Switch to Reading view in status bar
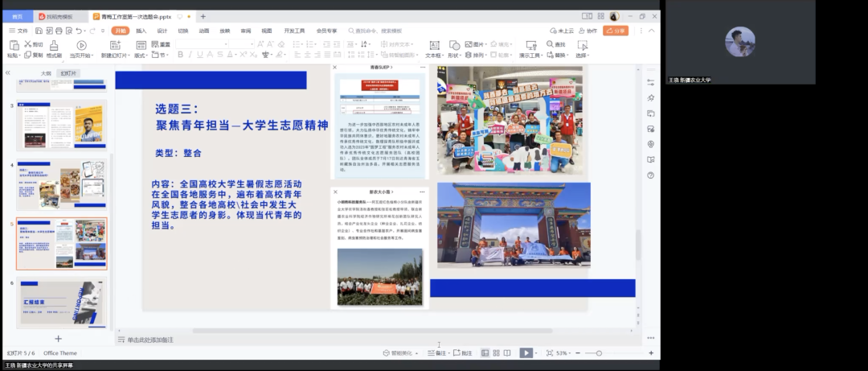Viewport: 868px width, 371px height. tap(507, 353)
